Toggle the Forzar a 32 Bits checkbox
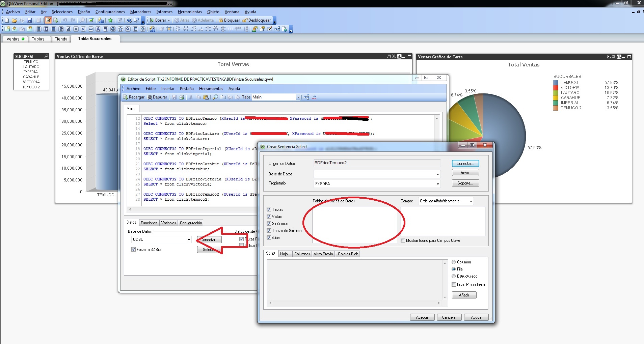The image size is (644, 344). pyautogui.click(x=134, y=250)
